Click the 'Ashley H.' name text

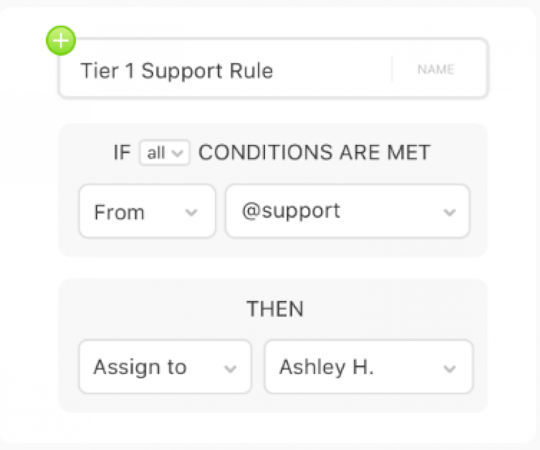[x=326, y=367]
